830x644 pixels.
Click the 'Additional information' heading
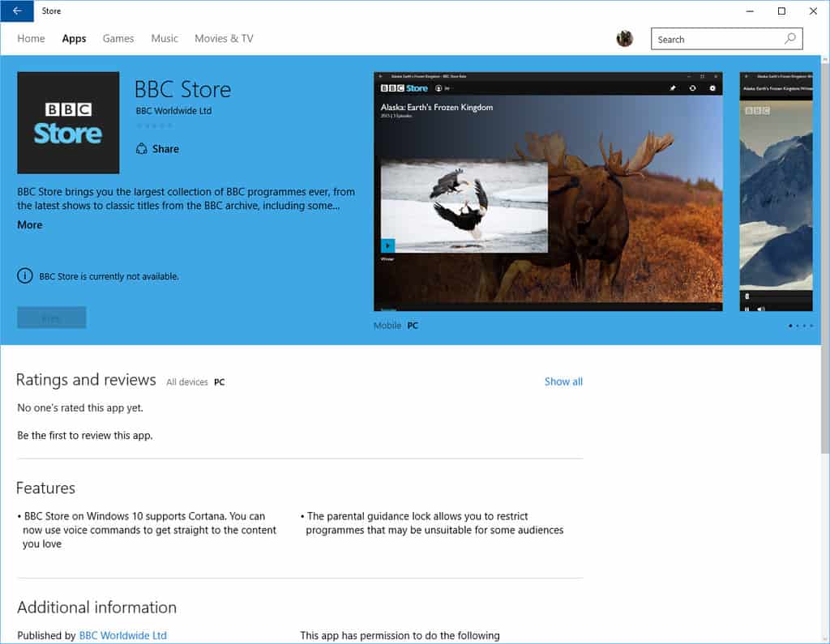pos(97,608)
